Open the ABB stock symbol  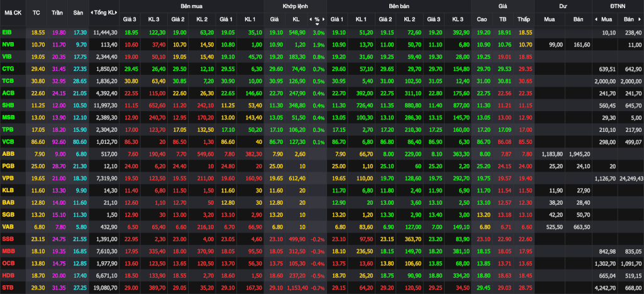point(8,154)
